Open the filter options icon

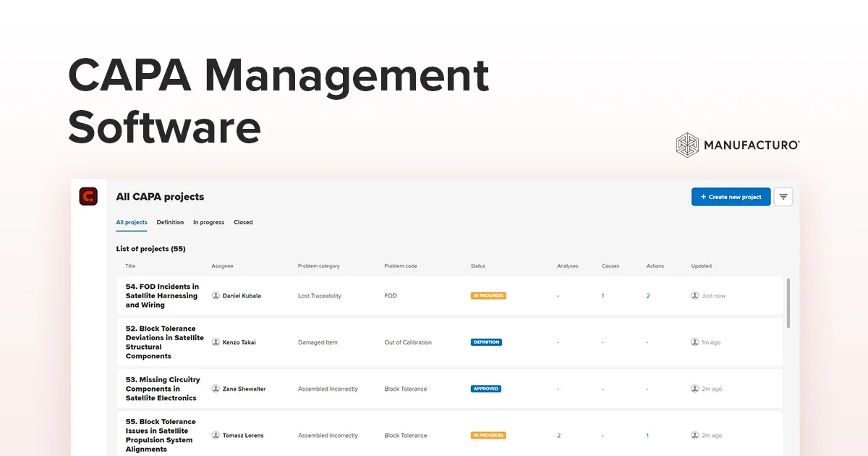click(x=783, y=196)
